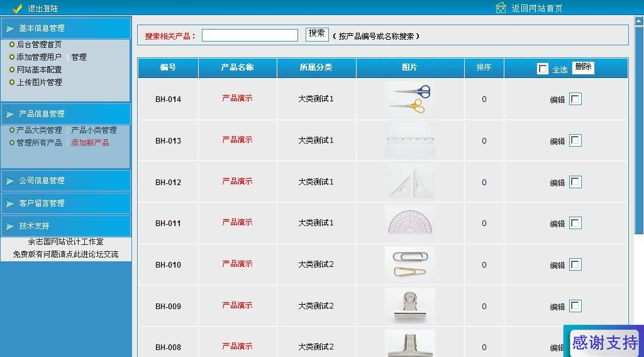Check the box for product BH-011
644x357 pixels.
click(x=575, y=223)
